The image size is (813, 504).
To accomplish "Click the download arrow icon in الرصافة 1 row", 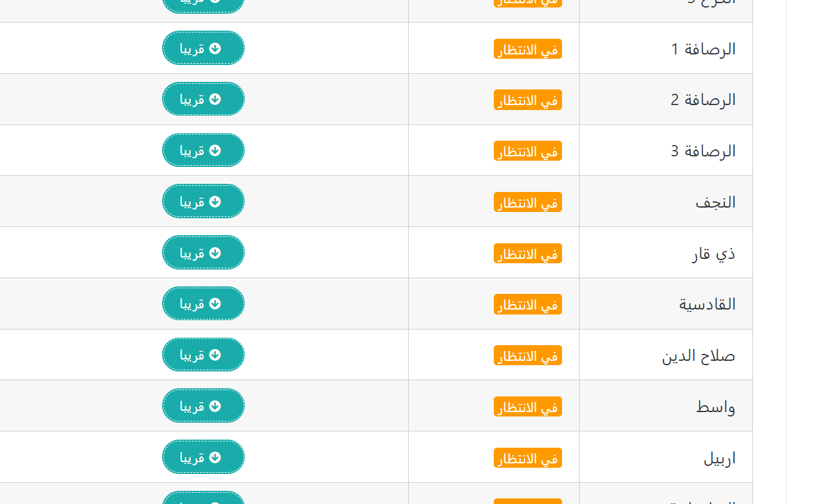I will pos(215,48).
